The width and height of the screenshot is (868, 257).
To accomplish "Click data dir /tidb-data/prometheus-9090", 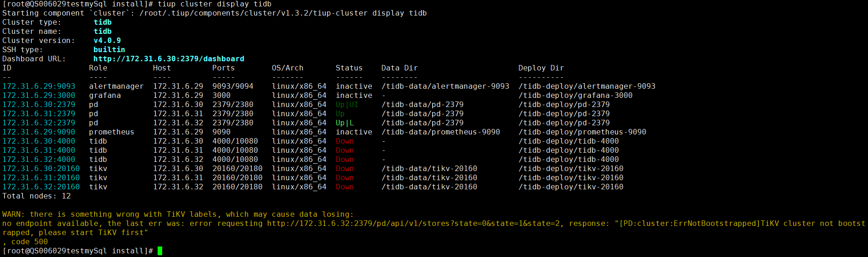I will [x=441, y=132].
